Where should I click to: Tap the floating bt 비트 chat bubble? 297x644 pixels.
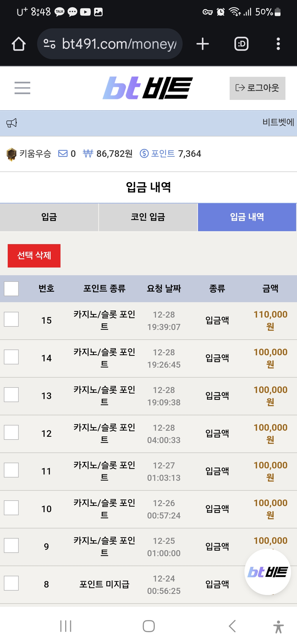coord(268,572)
